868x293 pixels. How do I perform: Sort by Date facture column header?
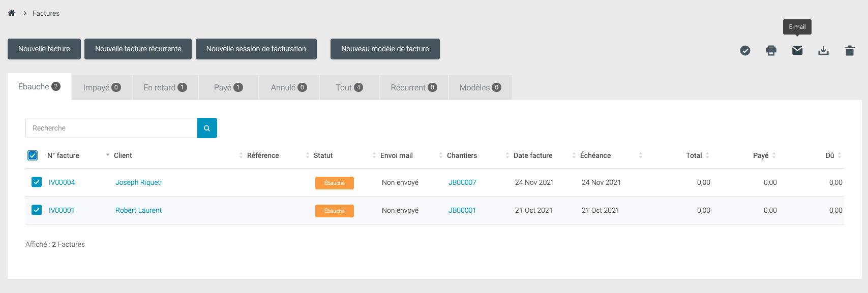(x=532, y=155)
